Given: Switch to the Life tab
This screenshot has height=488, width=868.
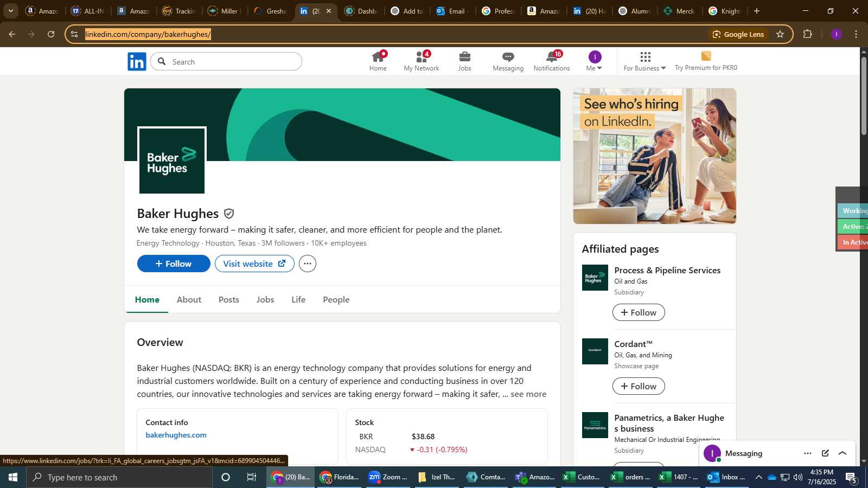Looking at the screenshot, I should [298, 299].
